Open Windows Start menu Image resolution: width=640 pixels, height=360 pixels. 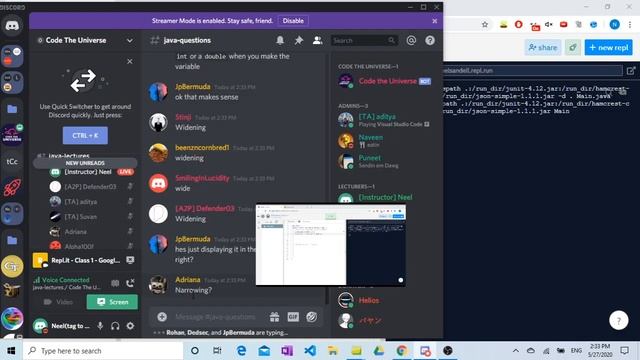pyautogui.click(x=11, y=351)
